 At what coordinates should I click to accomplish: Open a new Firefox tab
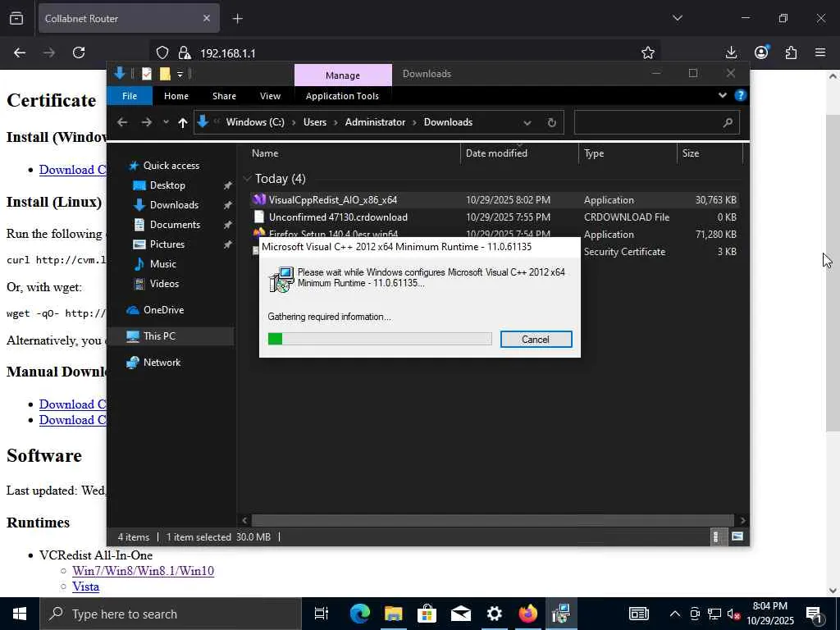(x=238, y=19)
